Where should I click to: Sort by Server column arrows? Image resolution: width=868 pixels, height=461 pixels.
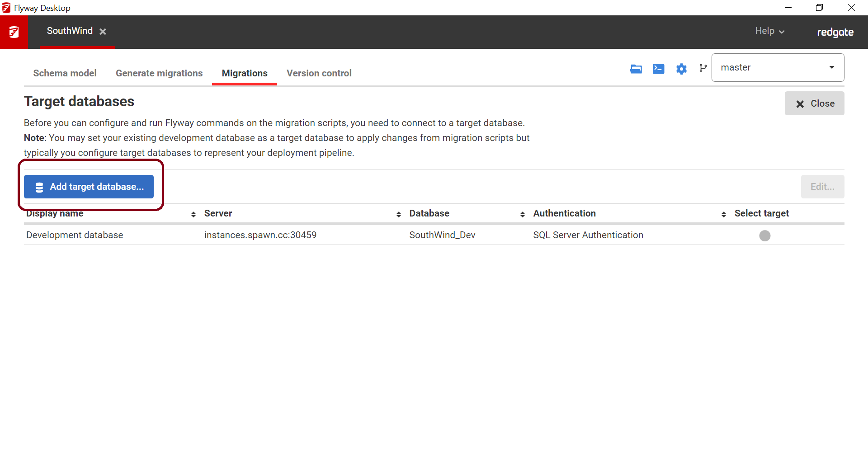point(398,214)
